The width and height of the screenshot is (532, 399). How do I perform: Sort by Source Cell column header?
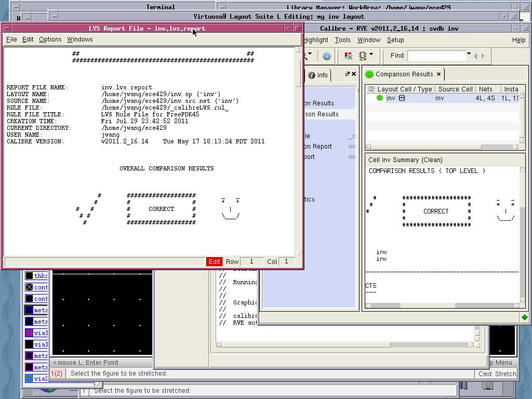click(x=455, y=89)
